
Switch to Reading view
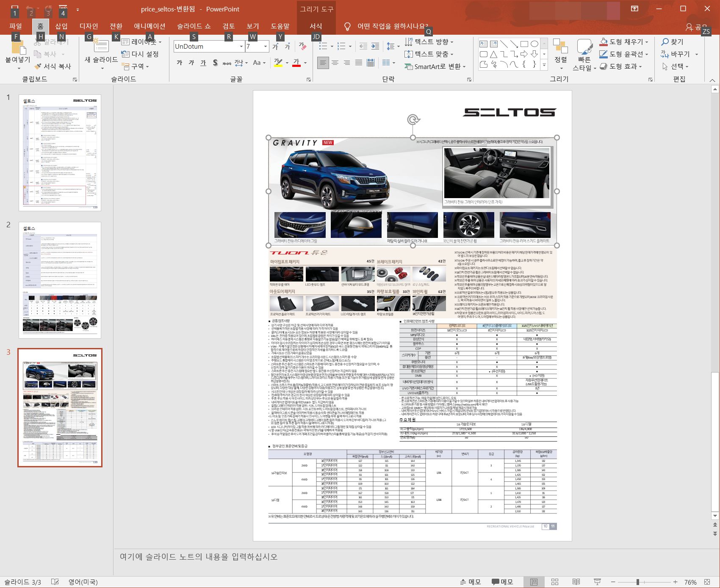coord(576,582)
